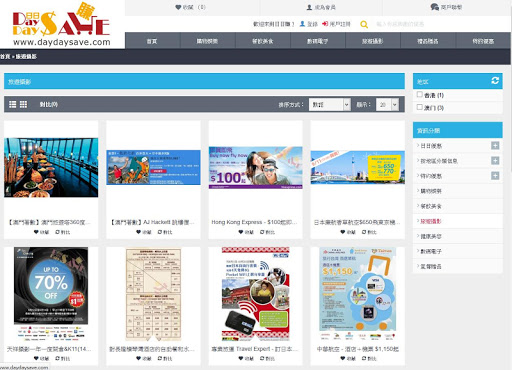Expand the third sidebar category plus button
Image resolution: width=512 pixels, height=370 pixels.
pyautogui.click(x=495, y=175)
